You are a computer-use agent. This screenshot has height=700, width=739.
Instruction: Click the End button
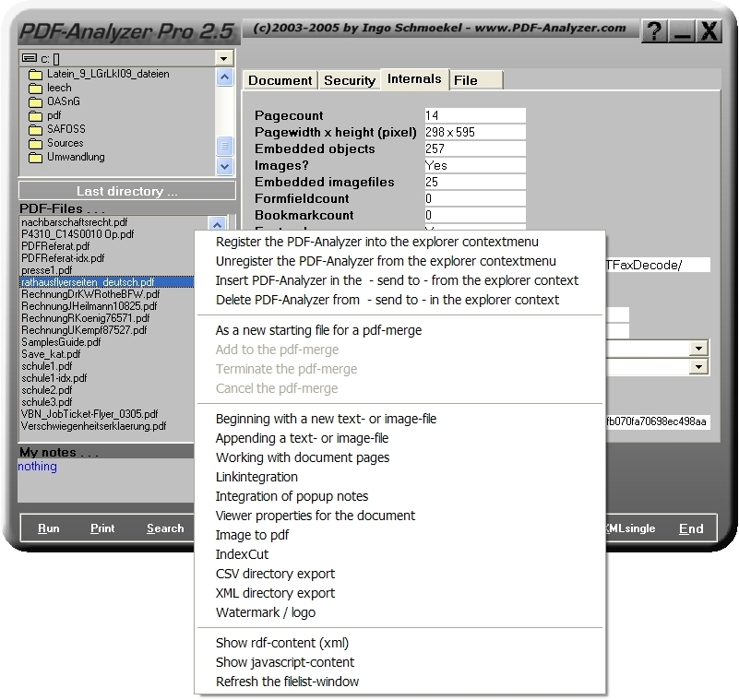click(x=691, y=528)
